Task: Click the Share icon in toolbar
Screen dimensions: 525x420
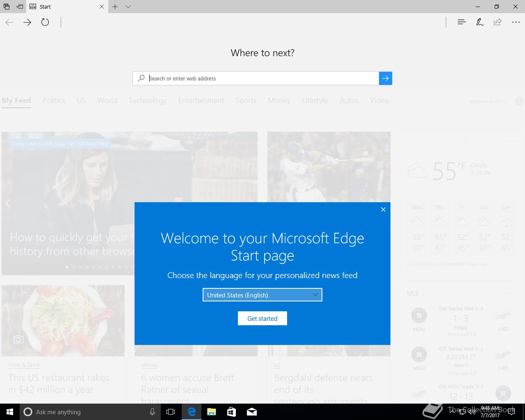Action: point(498,22)
